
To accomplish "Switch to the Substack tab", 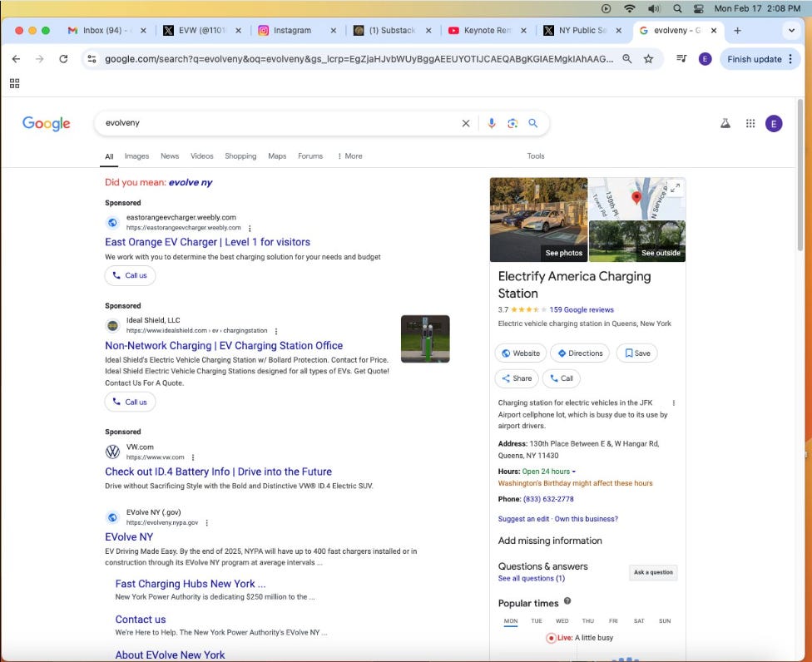I will 391,31.
